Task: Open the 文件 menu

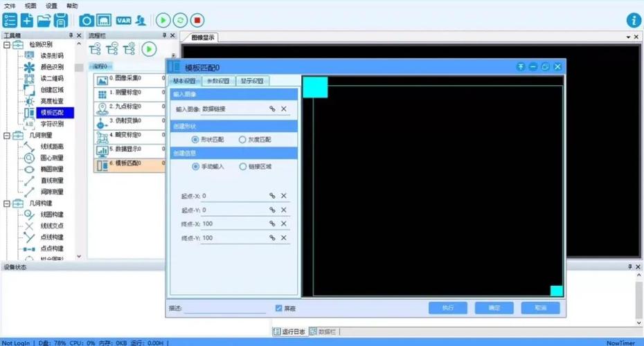Action: 10,6
